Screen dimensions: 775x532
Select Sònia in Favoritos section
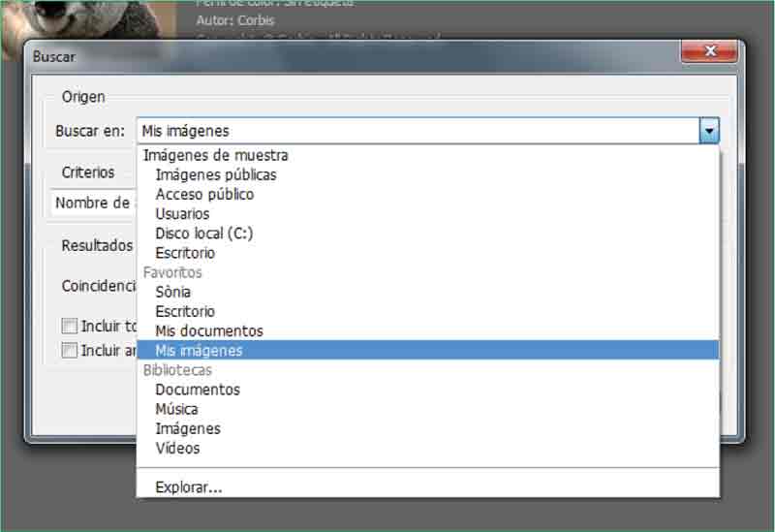tap(172, 292)
